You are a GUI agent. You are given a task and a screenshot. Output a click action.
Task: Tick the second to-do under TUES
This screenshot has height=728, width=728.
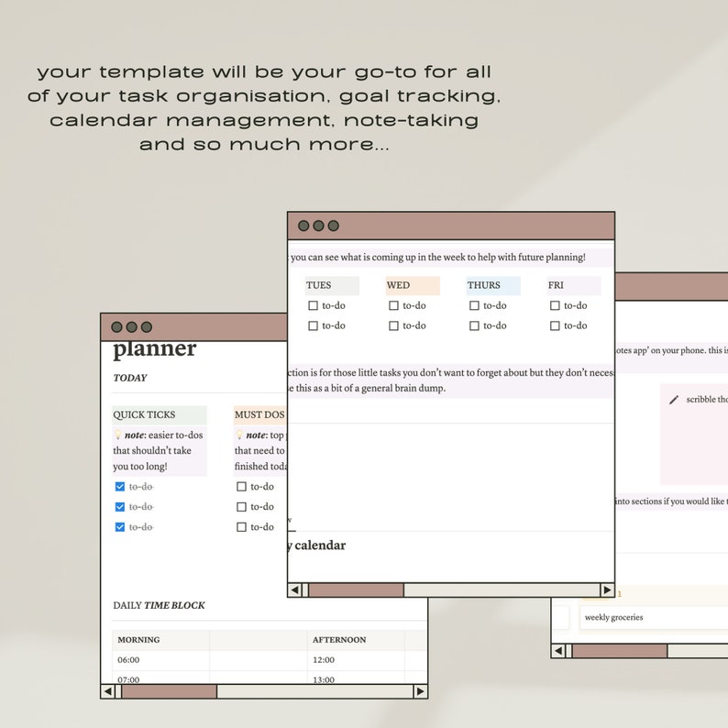(x=314, y=325)
